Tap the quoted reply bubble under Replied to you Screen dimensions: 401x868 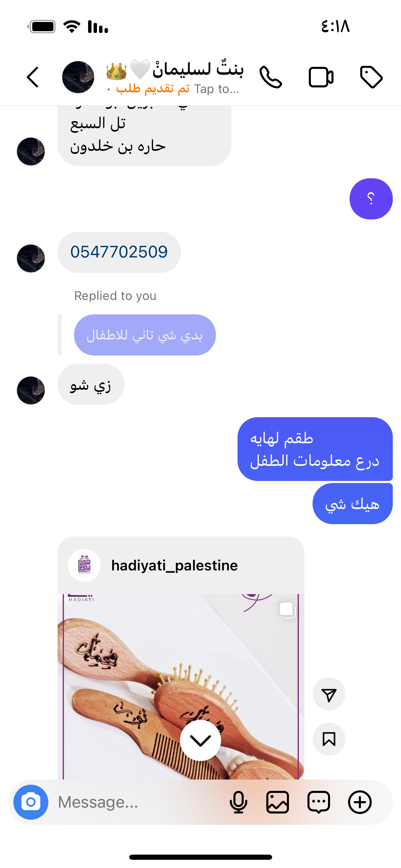coord(145,335)
